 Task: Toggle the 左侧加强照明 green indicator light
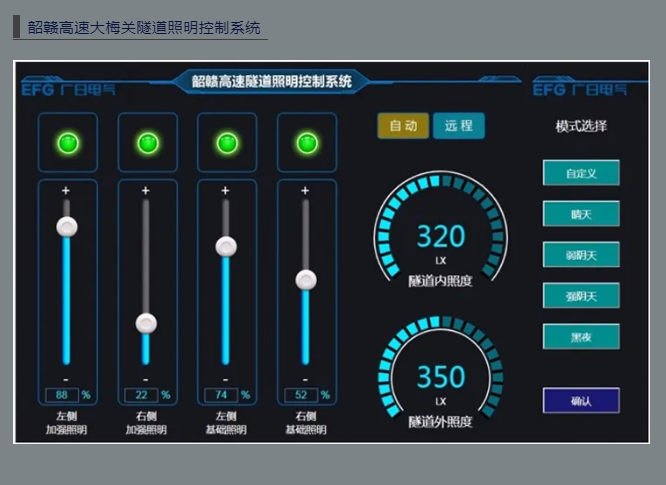point(67,143)
